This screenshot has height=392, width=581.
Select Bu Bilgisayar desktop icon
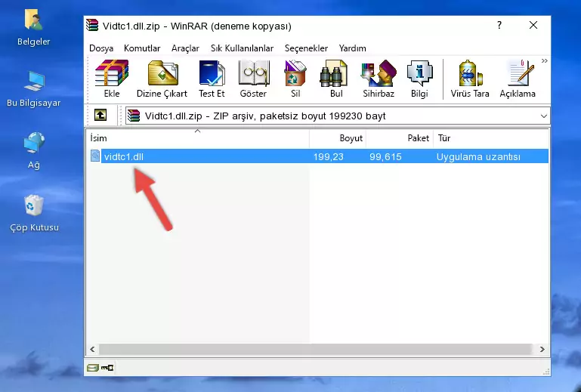(34, 89)
